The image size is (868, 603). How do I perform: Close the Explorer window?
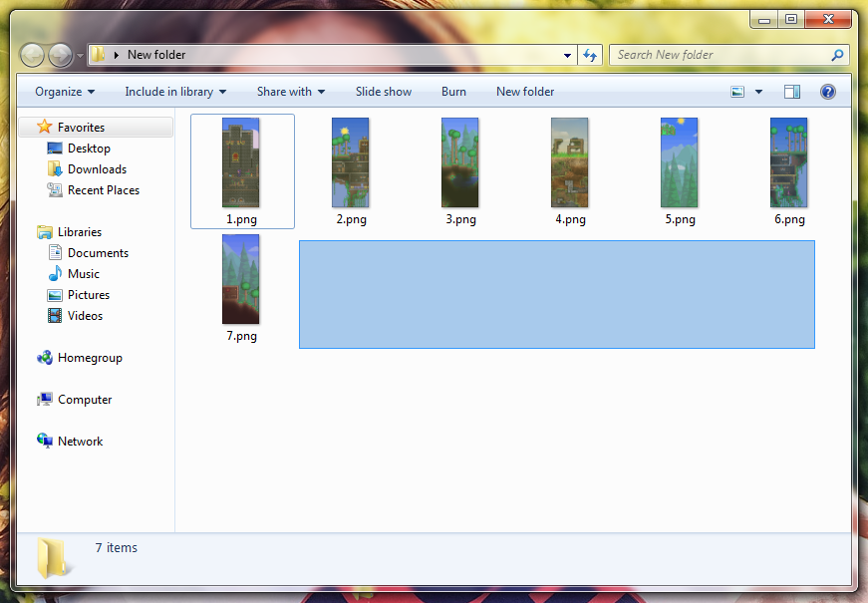point(828,19)
